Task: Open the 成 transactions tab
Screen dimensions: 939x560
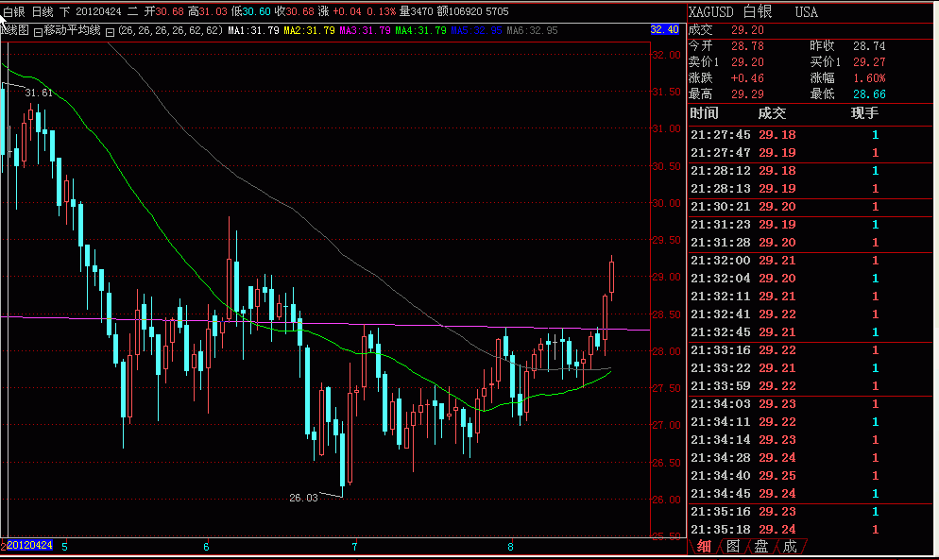Action: pyautogui.click(x=790, y=546)
